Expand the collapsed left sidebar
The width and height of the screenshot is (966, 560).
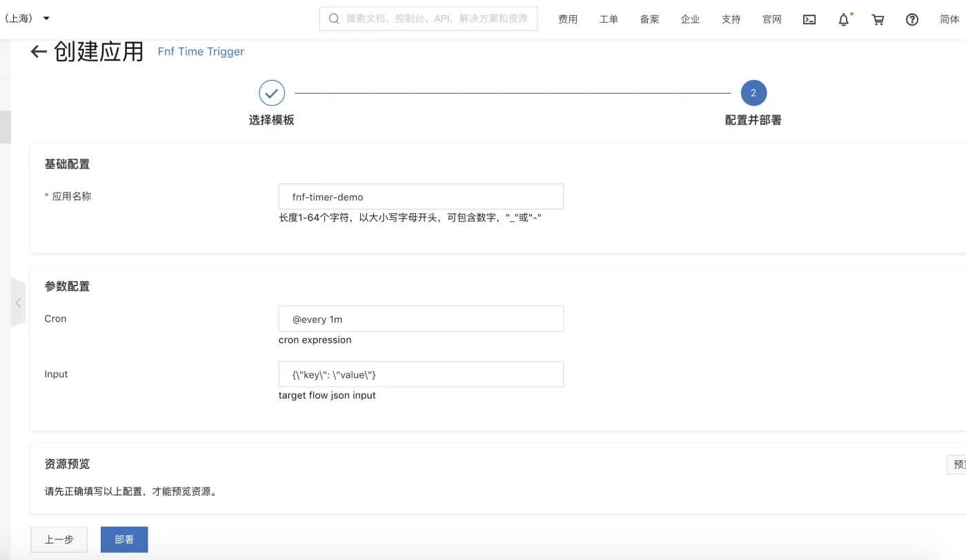[x=18, y=303]
